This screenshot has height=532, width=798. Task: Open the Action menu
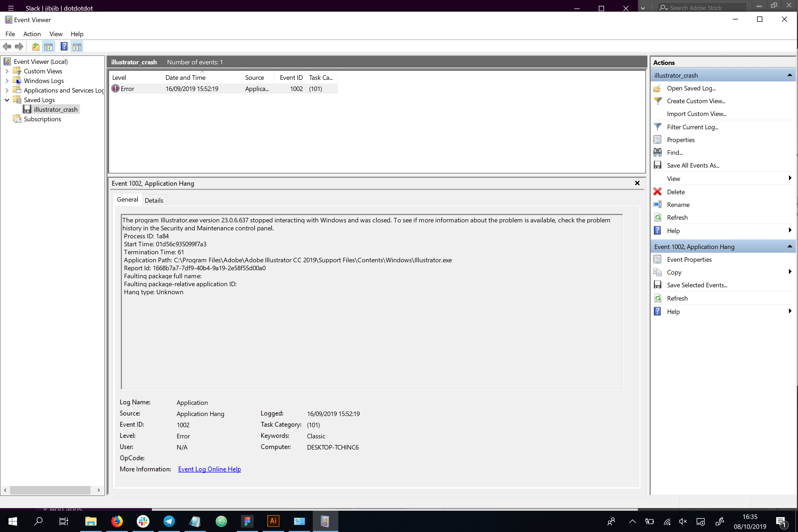(x=32, y=34)
